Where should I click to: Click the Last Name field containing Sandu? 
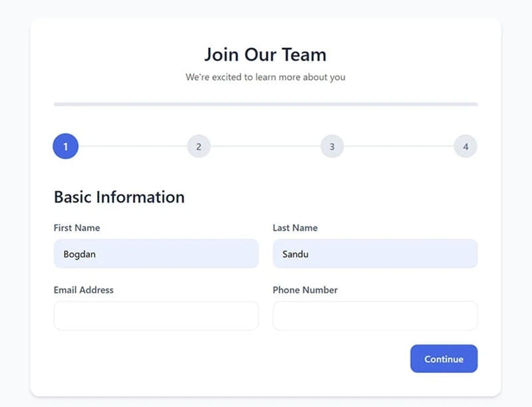[375, 254]
